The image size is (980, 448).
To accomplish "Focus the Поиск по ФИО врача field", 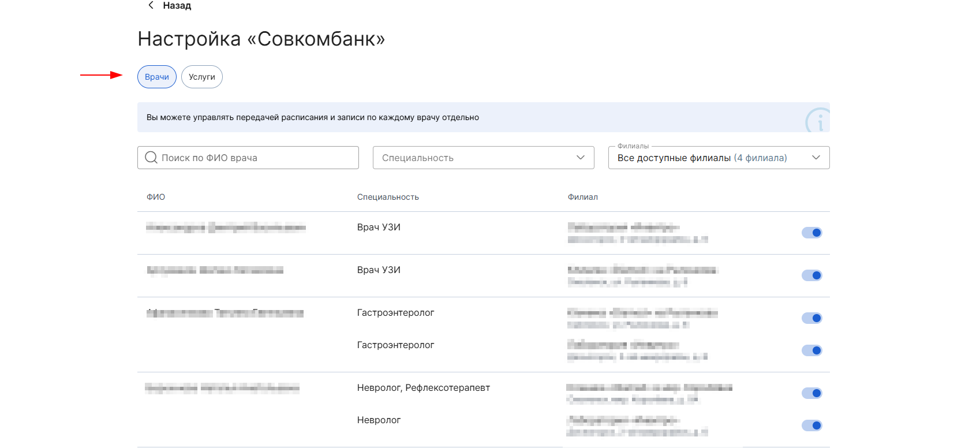I will click(x=248, y=158).
